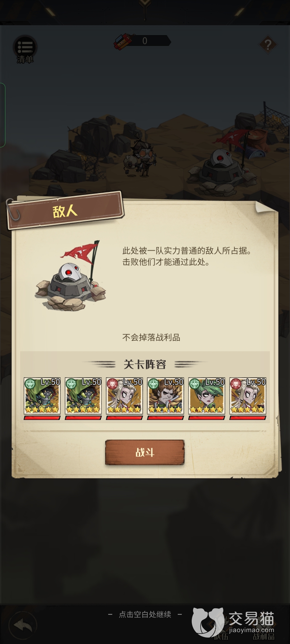Tap the enemy turret illustration in dialog
290x644 pixels.
(71, 276)
